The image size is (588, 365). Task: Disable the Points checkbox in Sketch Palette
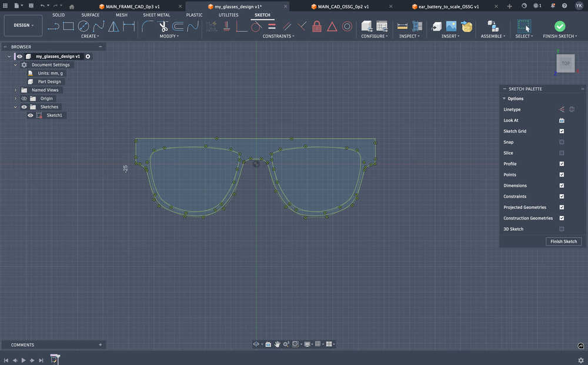coord(561,174)
